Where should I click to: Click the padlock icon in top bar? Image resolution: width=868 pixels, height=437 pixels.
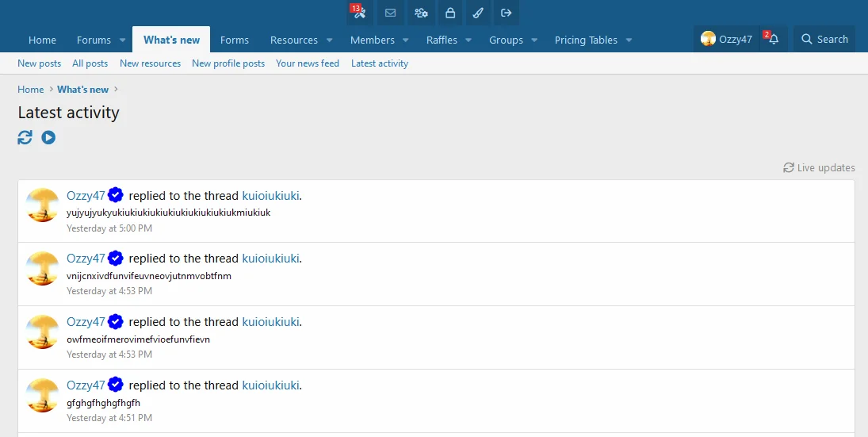pyautogui.click(x=450, y=13)
